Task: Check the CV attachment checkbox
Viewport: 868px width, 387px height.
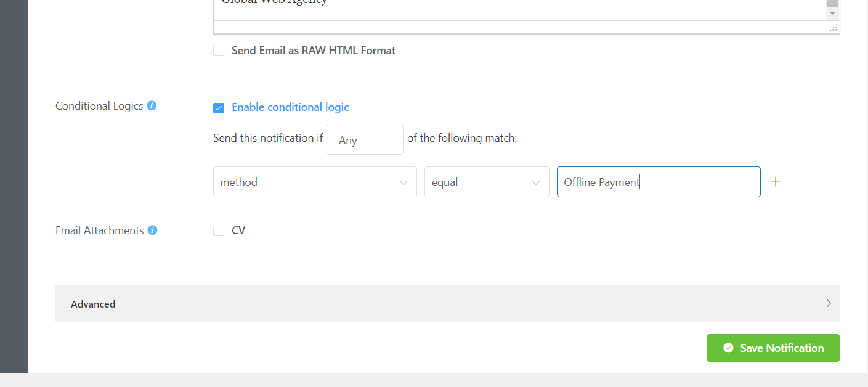Action: 219,230
